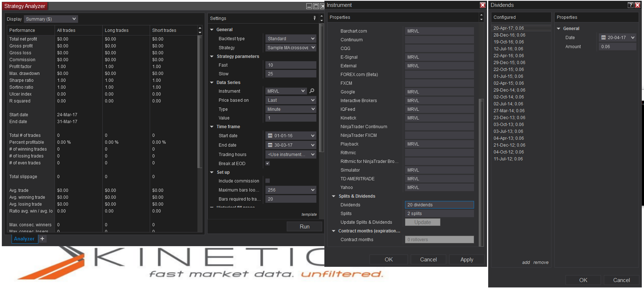Screen dimensions: 644x290
Task: Click the up arrow in Settings panel header
Action: tap(321, 16)
